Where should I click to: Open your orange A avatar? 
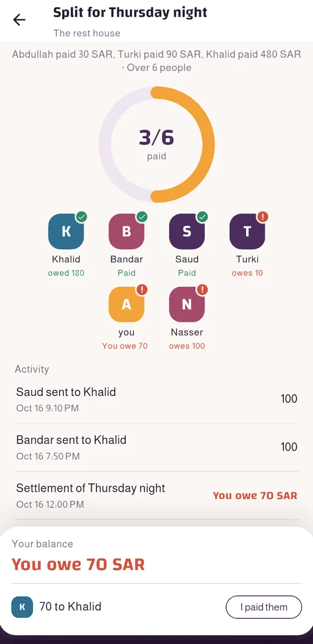126,304
